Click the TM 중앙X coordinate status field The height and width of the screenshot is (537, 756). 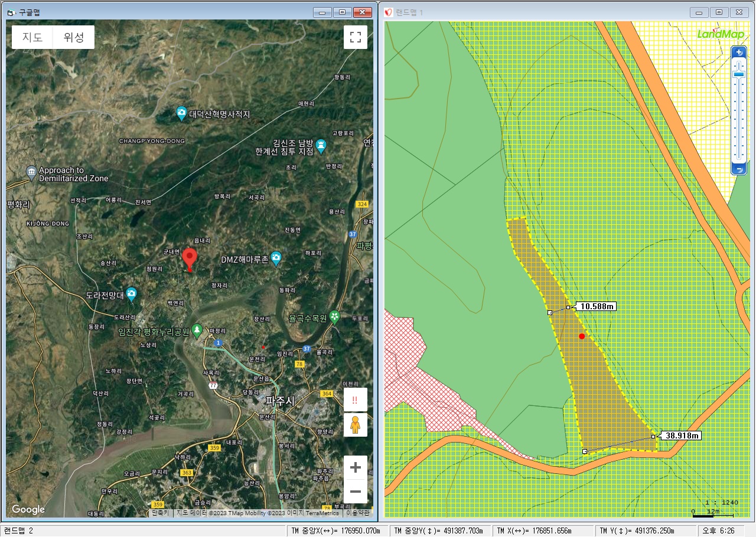click(x=338, y=531)
